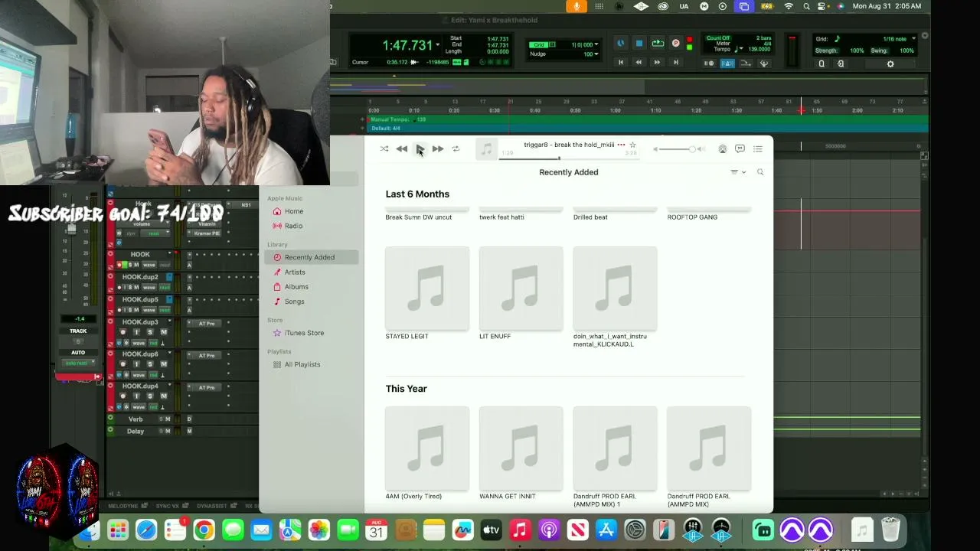Open the Playing Next queue list
The width and height of the screenshot is (980, 551).
tap(758, 149)
